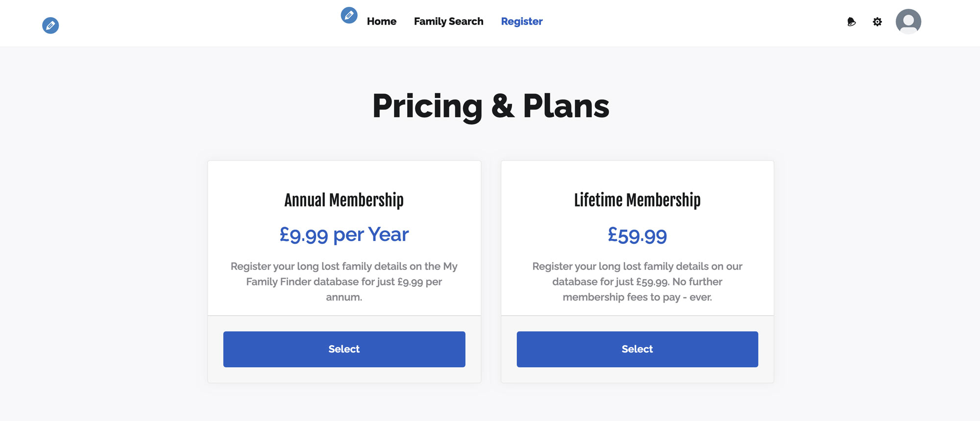Open the notifications bell
The width and height of the screenshot is (980, 421).
point(852,22)
